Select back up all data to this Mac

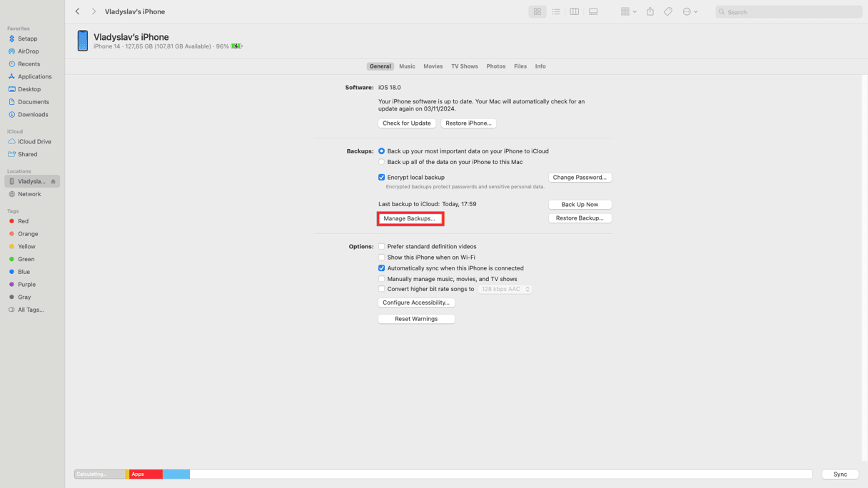(x=382, y=162)
